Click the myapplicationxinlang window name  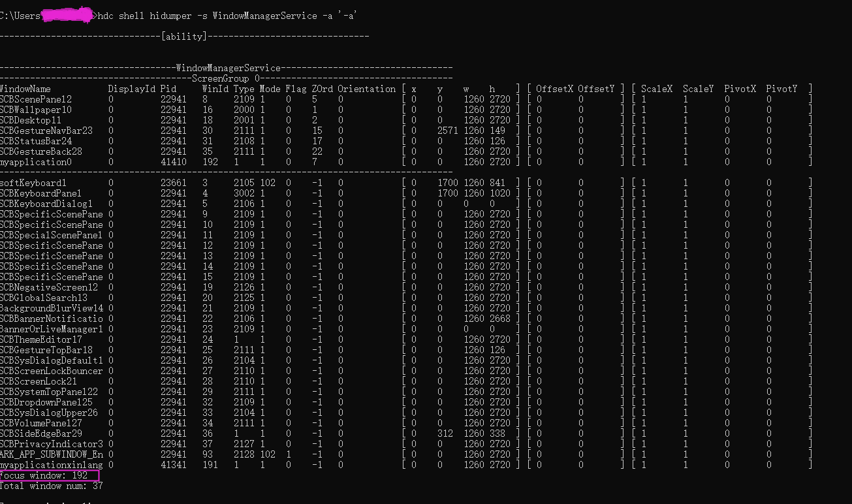pos(52,465)
